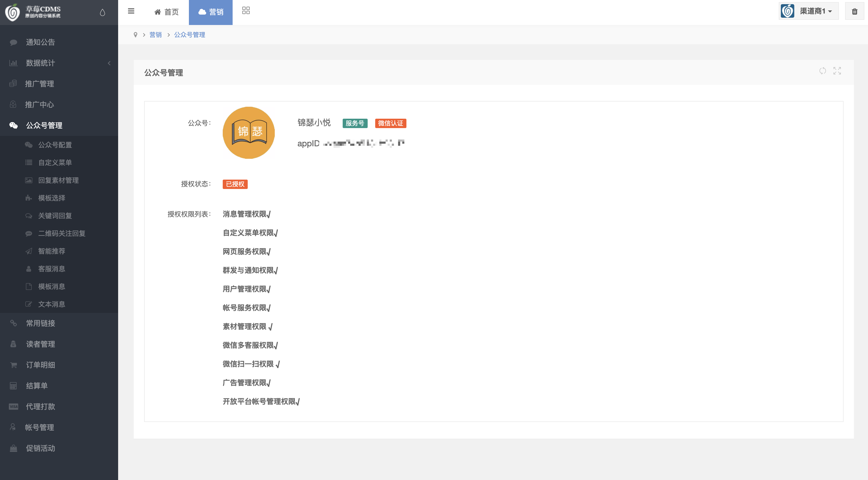The image size is (868, 480).
Task: Click the 智能推荐 paper plane icon
Action: 29,251
